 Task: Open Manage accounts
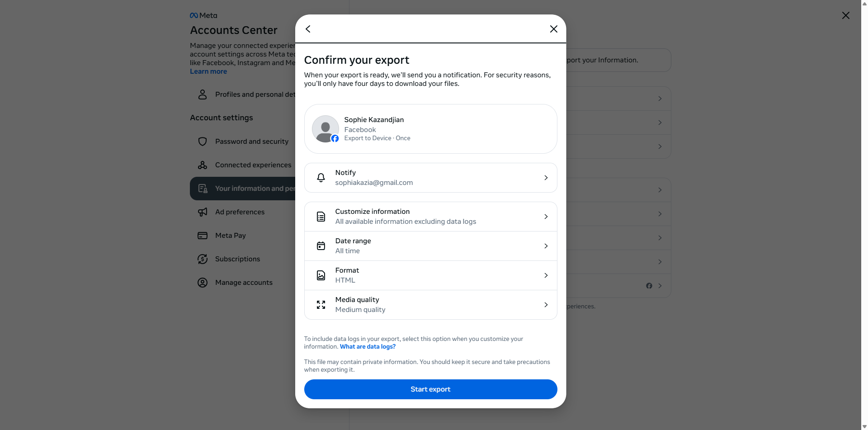tap(243, 283)
